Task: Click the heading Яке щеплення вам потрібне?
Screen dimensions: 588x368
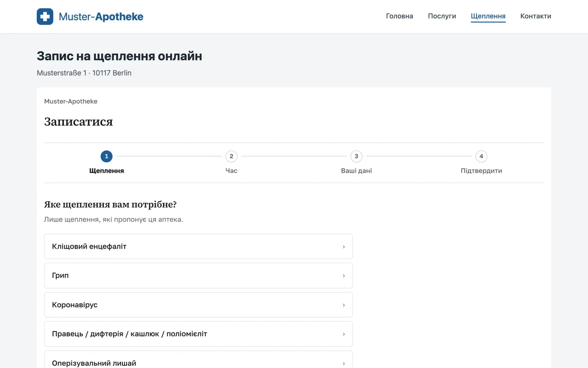Action: [x=110, y=205]
